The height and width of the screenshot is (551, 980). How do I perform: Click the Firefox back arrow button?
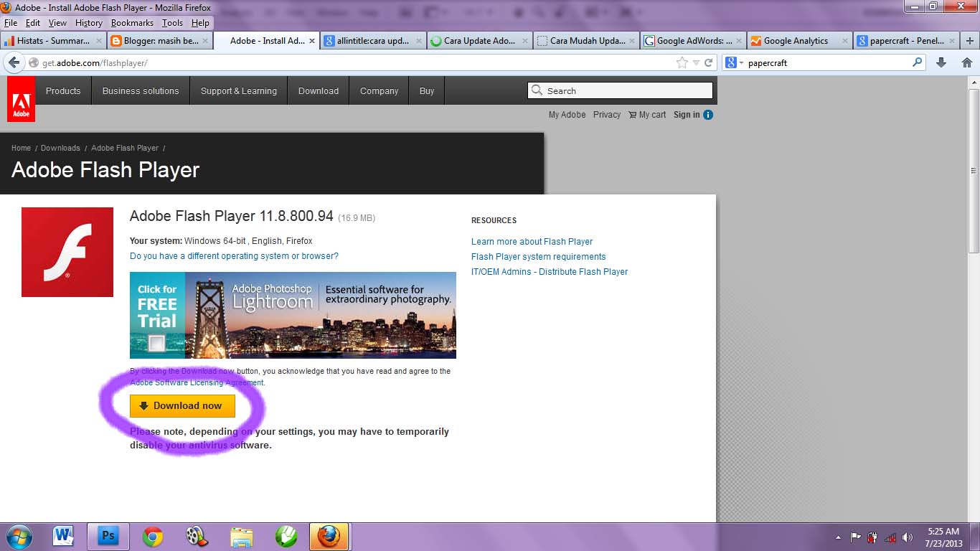(x=13, y=63)
